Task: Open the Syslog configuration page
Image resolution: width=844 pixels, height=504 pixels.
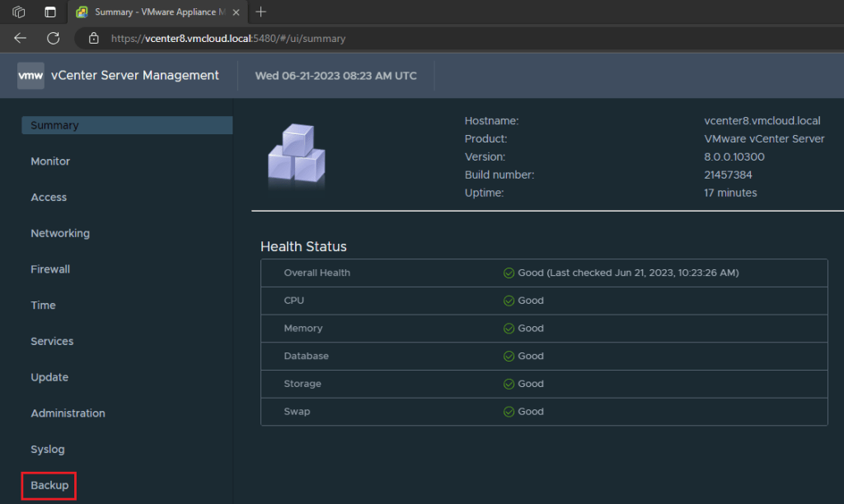Action: [48, 450]
